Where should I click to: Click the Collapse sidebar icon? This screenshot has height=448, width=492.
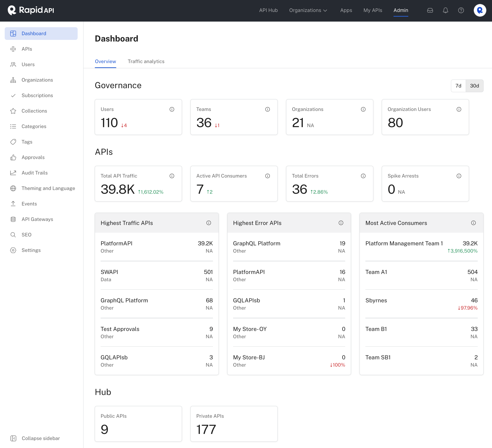(13, 438)
